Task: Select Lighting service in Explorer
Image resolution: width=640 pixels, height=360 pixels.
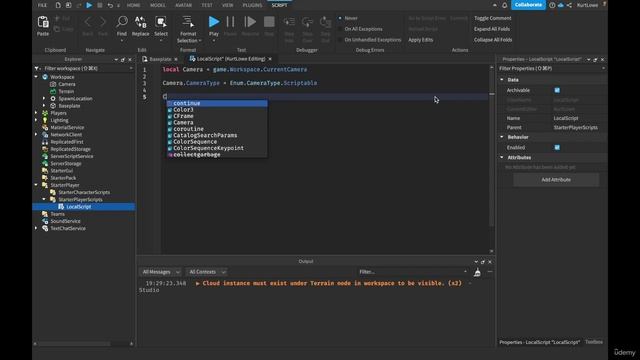Action: click(x=59, y=120)
